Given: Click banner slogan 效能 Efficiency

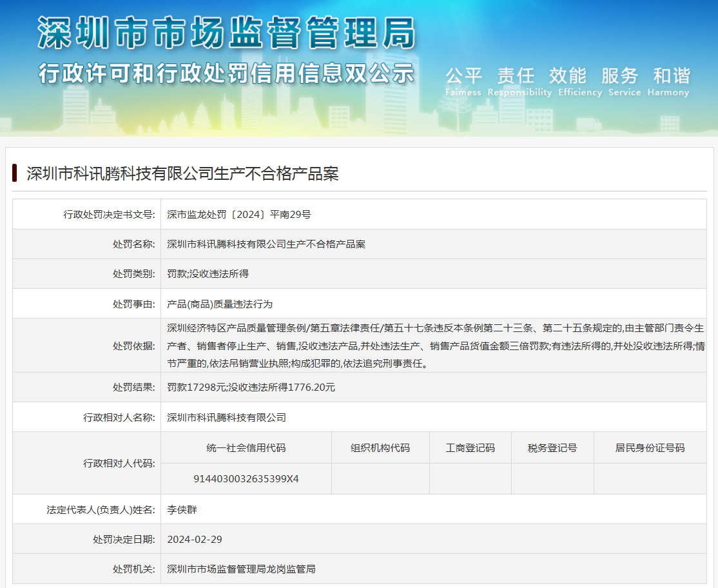Looking at the screenshot, I should coord(579,82).
